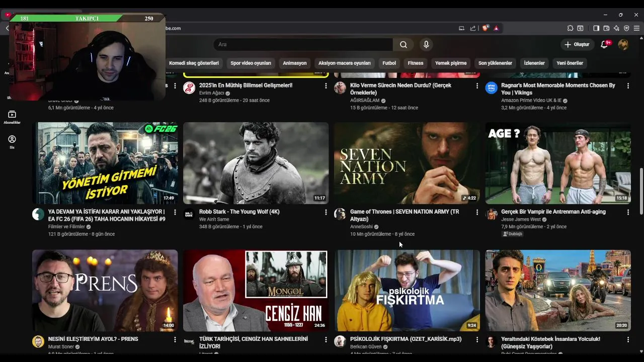Screen dimensions: 644x362
Task: Open Brave VPN shield icon
Action: point(626,28)
